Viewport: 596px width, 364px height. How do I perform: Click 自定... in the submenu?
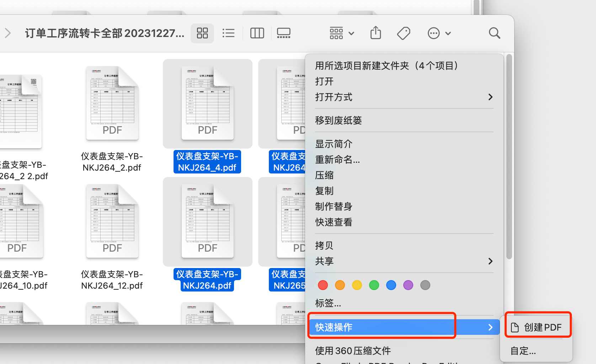click(523, 351)
